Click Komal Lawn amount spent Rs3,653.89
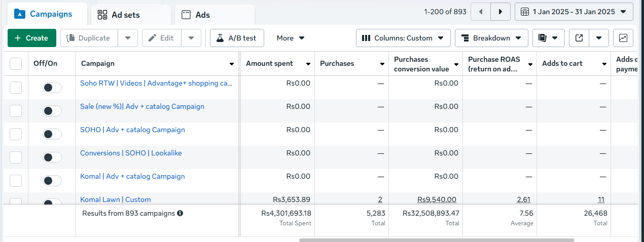This screenshot has height=242, width=644. tap(292, 199)
